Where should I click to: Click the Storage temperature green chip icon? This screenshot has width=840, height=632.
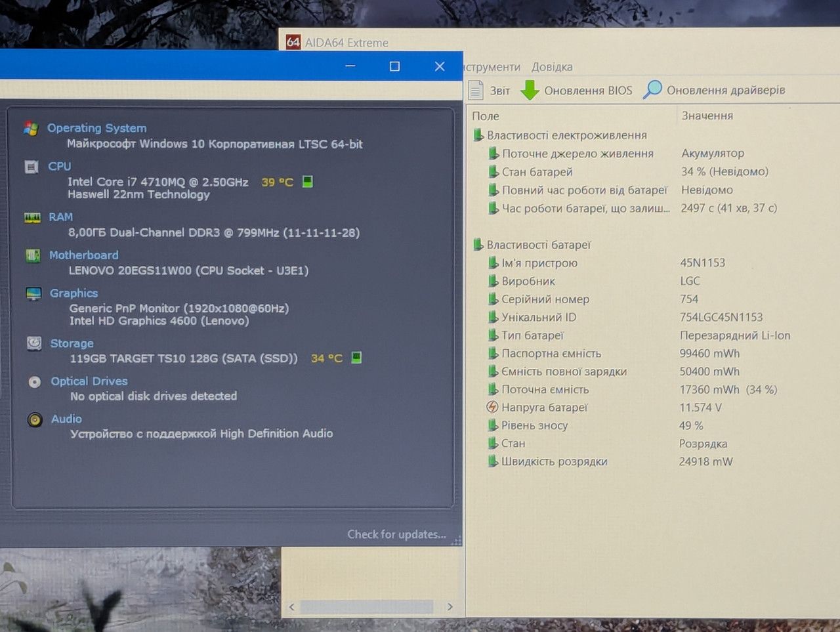pyautogui.click(x=356, y=358)
